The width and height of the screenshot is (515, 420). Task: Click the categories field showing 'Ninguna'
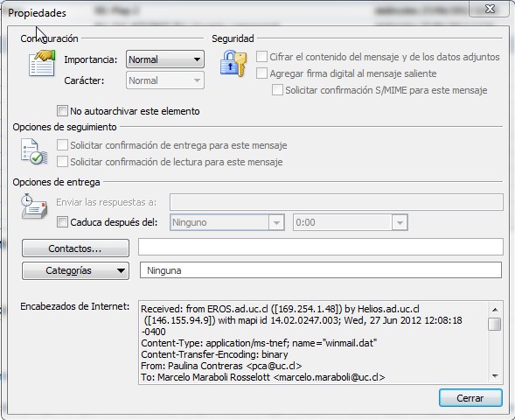point(321,270)
